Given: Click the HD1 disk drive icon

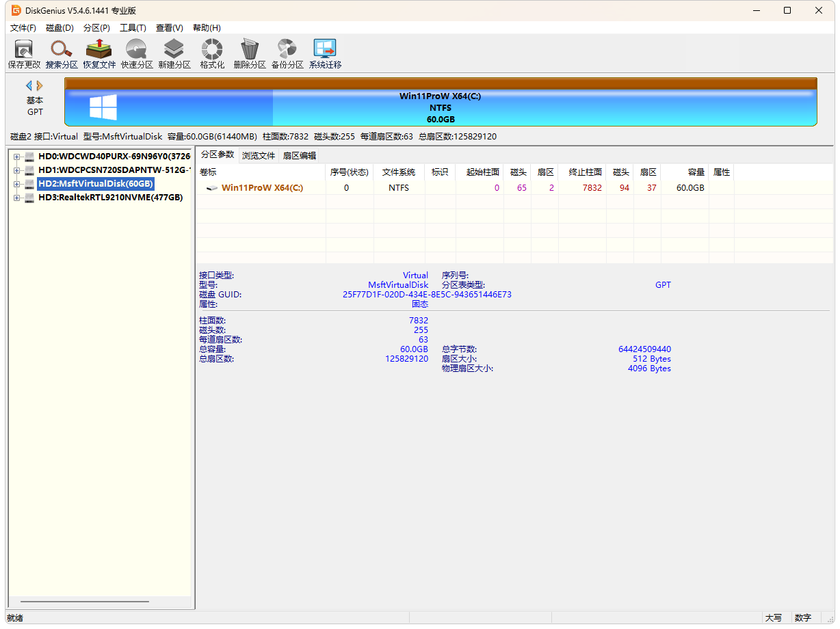Looking at the screenshot, I should coord(29,170).
